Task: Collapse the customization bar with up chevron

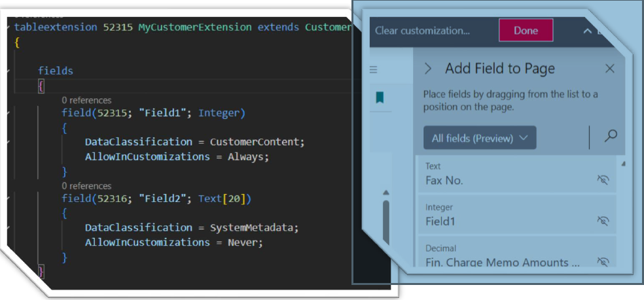Action: tap(588, 31)
